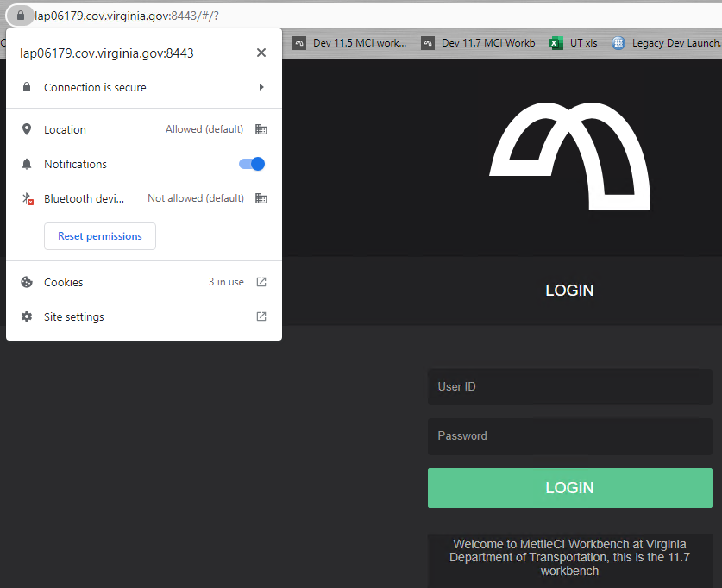Click the Password input field
Screen dimensions: 722x588
point(569,436)
